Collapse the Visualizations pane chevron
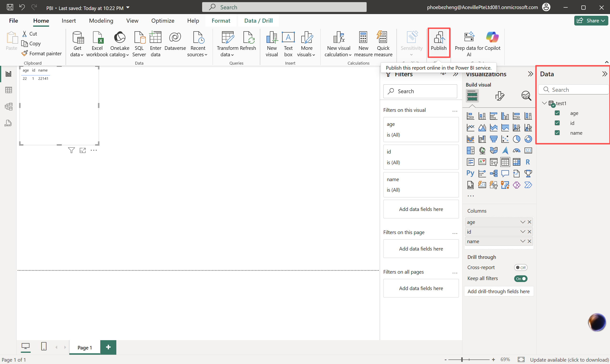 click(x=530, y=74)
